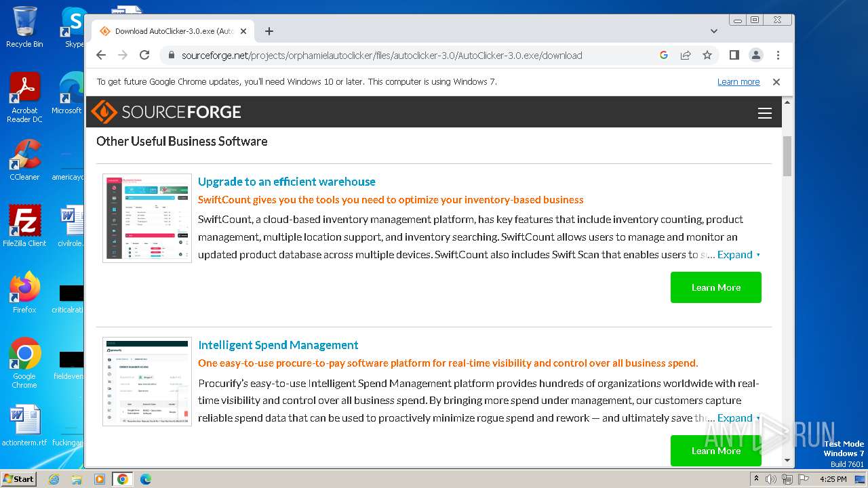Dismiss the Chrome update notification bar
Screen dimensions: 868x488
[776, 82]
